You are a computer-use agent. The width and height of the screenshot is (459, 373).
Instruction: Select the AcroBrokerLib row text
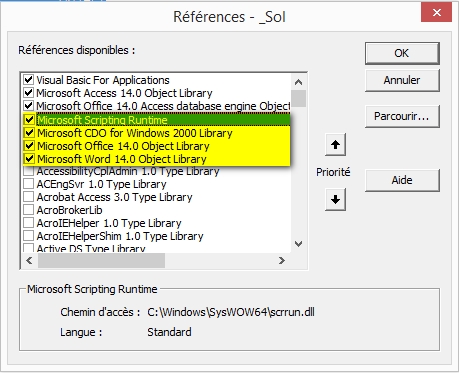[69, 210]
